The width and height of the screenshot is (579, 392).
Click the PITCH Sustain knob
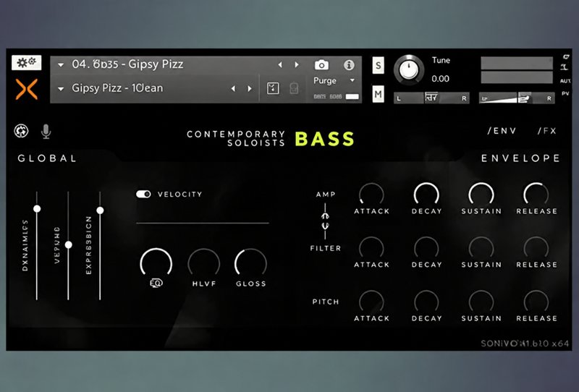(x=481, y=302)
